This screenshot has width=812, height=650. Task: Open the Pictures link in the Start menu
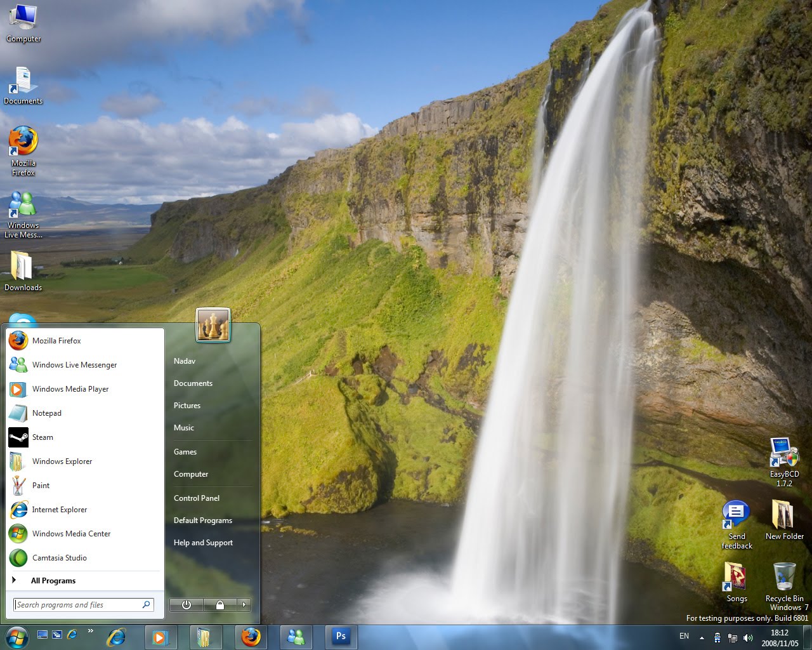(187, 406)
